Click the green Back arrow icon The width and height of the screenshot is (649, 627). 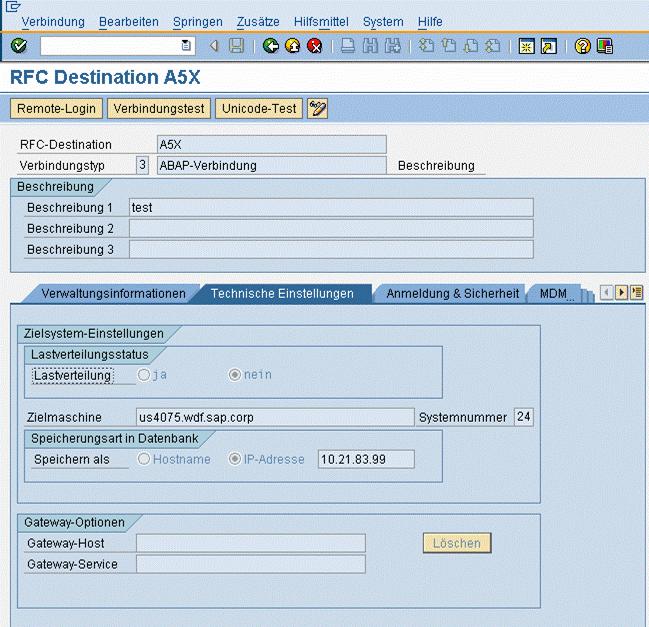point(271,46)
